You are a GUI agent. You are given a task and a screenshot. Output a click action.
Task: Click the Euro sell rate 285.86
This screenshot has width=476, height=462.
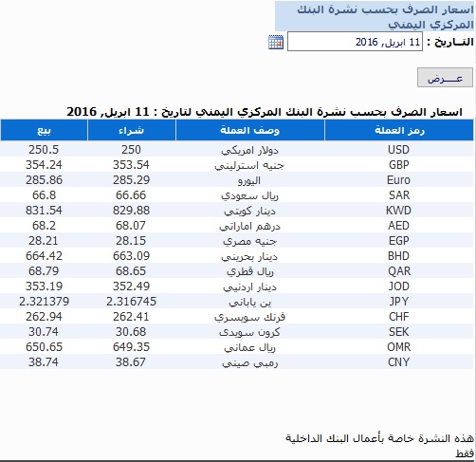point(44,180)
